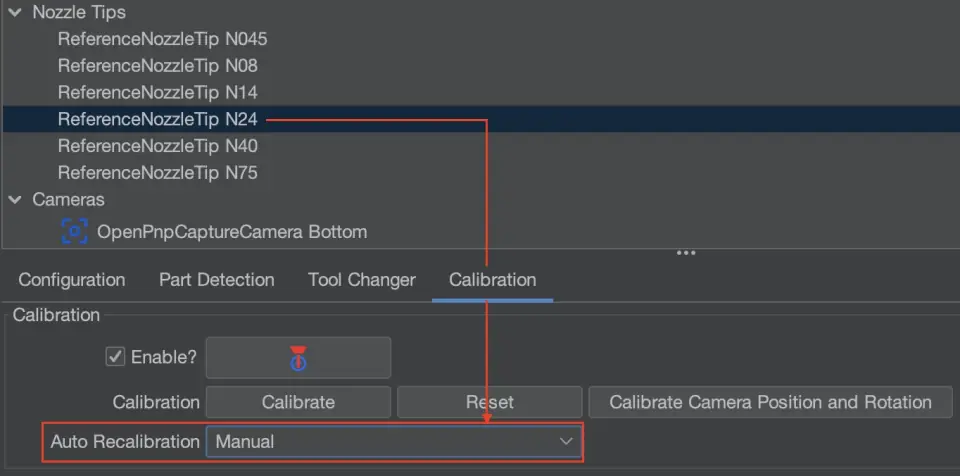Select the highlighted ReferenceNozzleTip N24 row

(158, 119)
